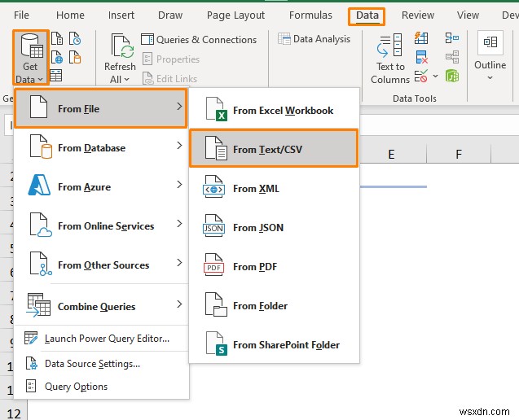Click the From Text/CSV small ribbon icon
The height and width of the screenshot is (420, 519).
[x=57, y=39]
